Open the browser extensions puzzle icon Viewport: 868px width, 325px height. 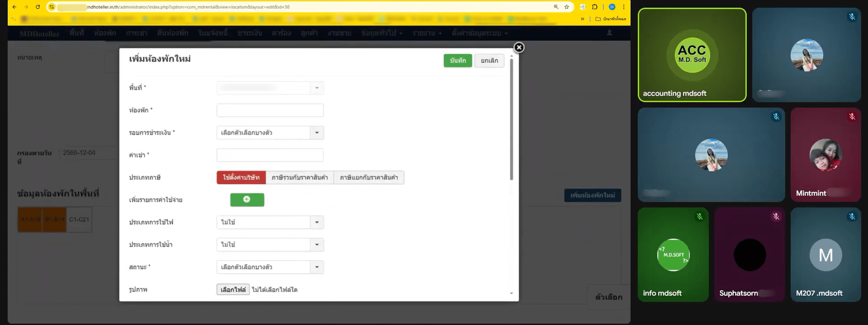594,7
